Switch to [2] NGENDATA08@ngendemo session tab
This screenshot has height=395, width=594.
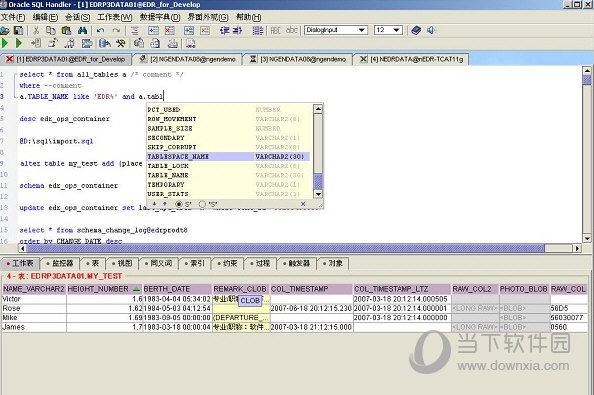(188, 59)
